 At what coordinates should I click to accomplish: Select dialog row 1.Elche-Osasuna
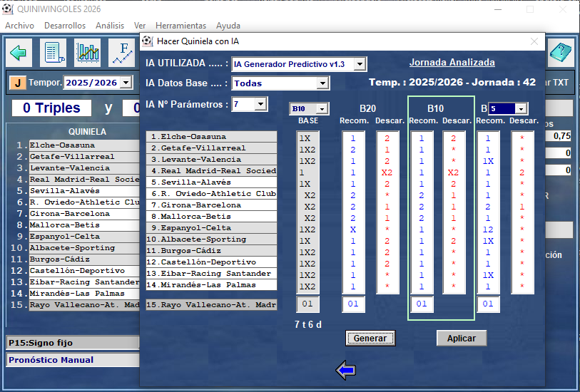pyautogui.click(x=211, y=136)
